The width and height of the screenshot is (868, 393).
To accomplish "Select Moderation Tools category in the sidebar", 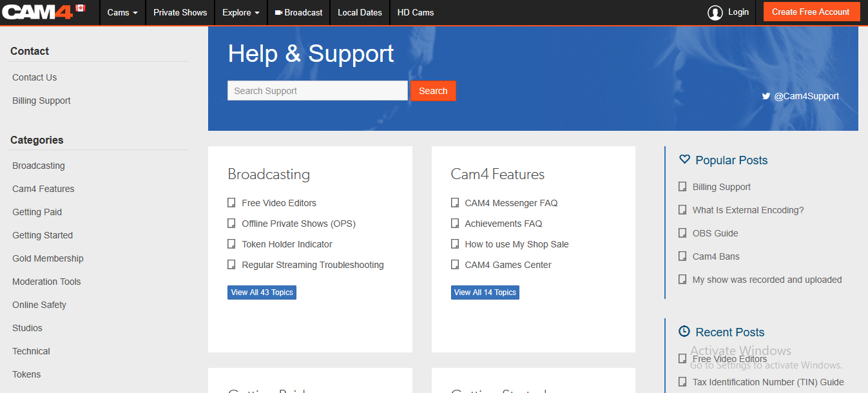I will tap(46, 282).
